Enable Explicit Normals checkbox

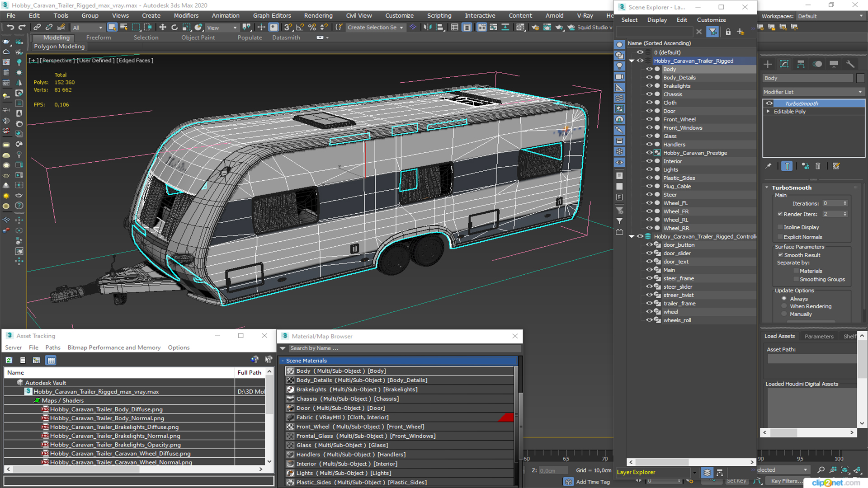click(x=780, y=237)
